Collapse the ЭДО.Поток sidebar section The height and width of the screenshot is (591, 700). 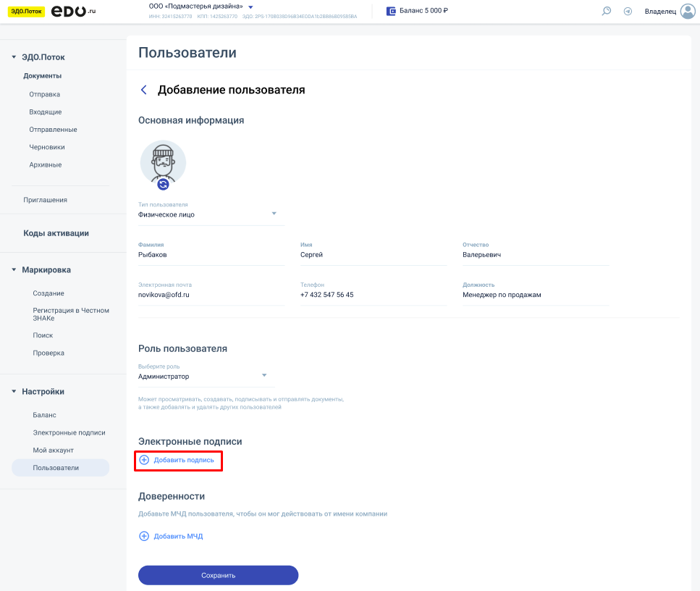[x=14, y=57]
